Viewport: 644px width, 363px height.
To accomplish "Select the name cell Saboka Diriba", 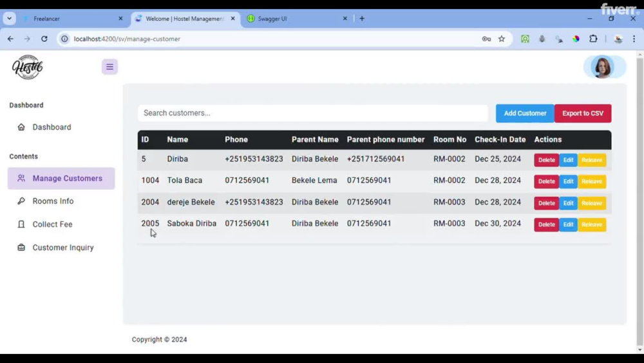I will [191, 223].
